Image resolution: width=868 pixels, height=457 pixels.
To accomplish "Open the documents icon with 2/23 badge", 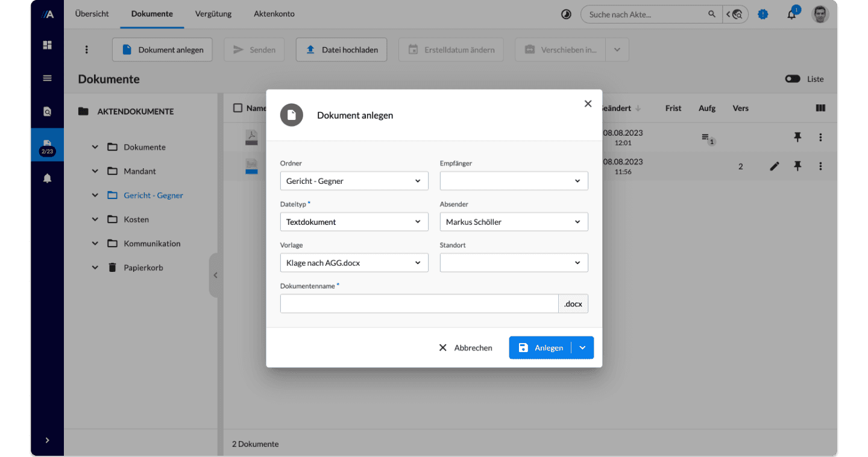I will [x=47, y=145].
